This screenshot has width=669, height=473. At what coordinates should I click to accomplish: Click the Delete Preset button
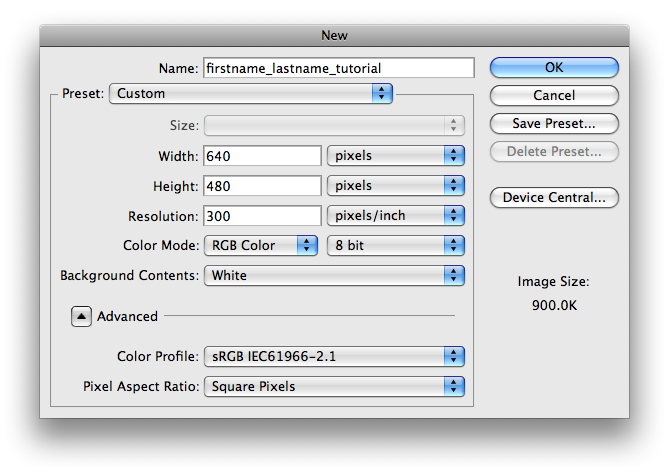[554, 151]
